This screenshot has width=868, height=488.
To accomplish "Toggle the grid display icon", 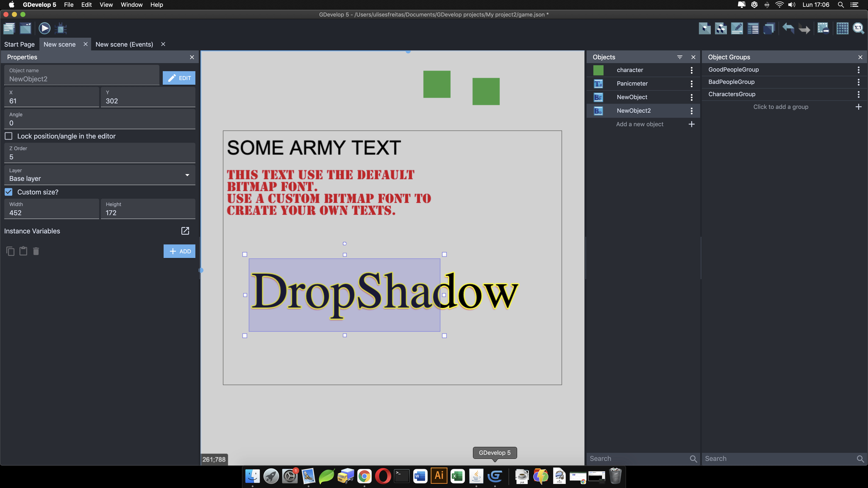I will tap(842, 29).
